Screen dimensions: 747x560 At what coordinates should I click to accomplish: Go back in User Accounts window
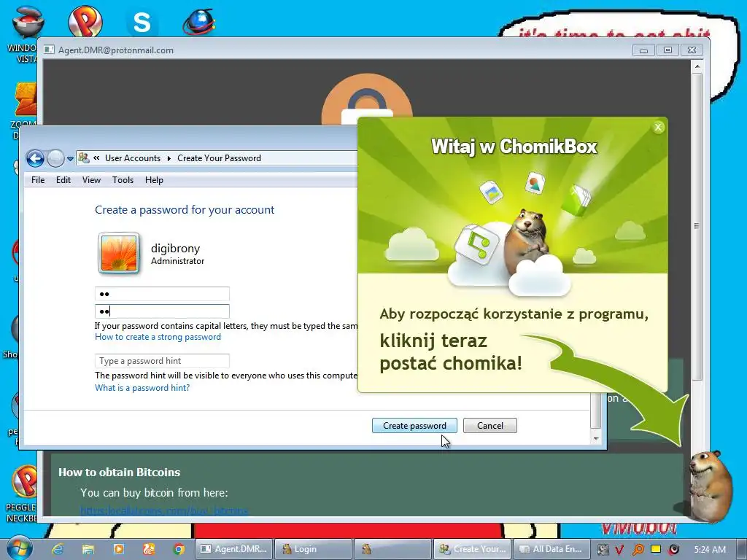tap(35, 158)
